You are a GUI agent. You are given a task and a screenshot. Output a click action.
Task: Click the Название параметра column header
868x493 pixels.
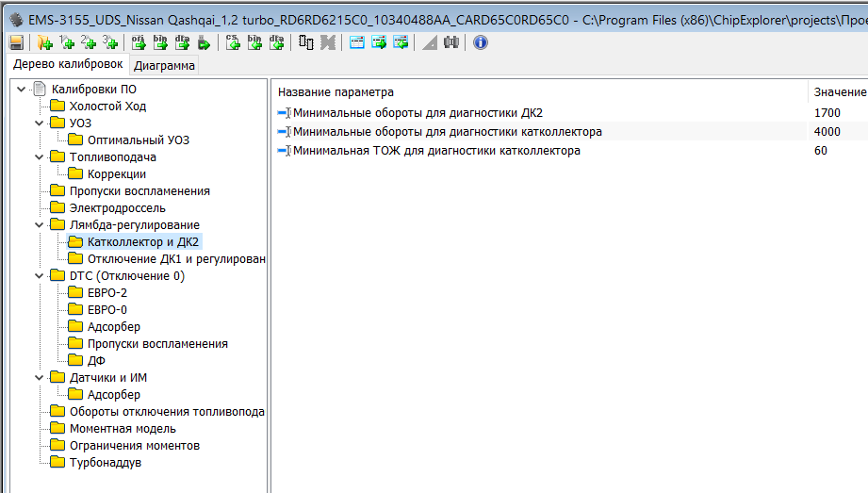click(336, 92)
